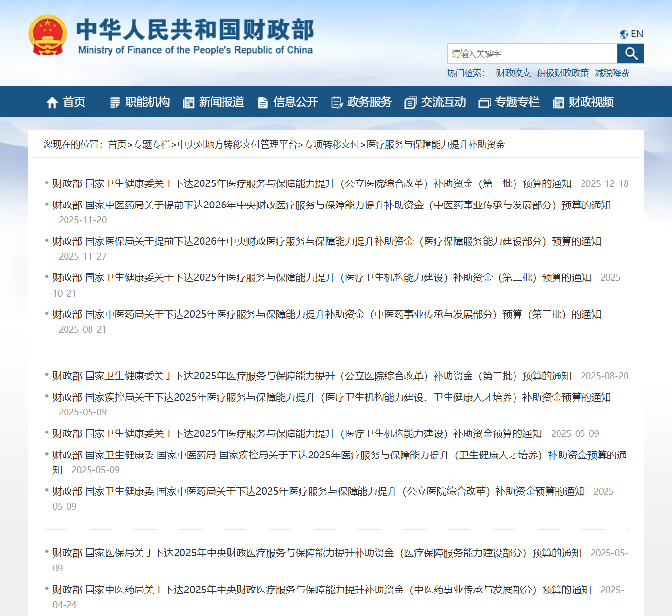Viewport: 672px width, 616px height.
Task: Click the 政务服务 edit icon
Action: point(336,102)
